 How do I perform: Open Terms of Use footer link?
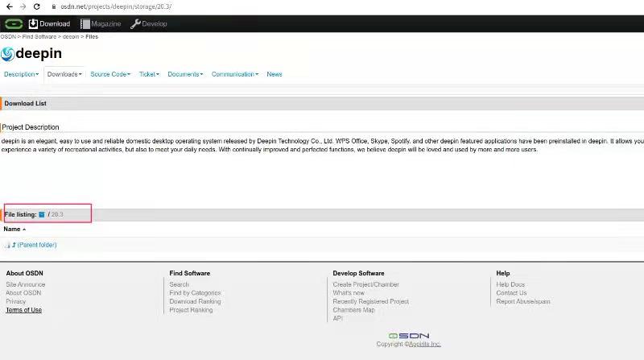point(24,310)
